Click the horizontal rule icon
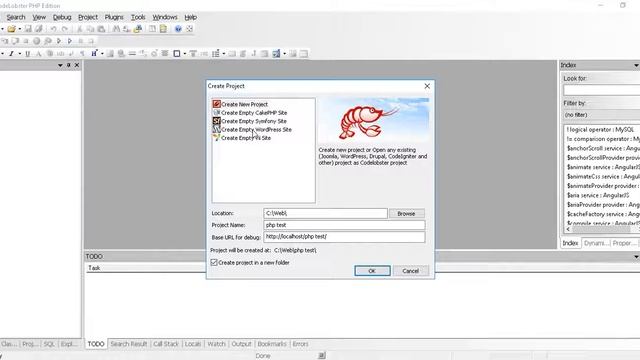 [x=132, y=53]
